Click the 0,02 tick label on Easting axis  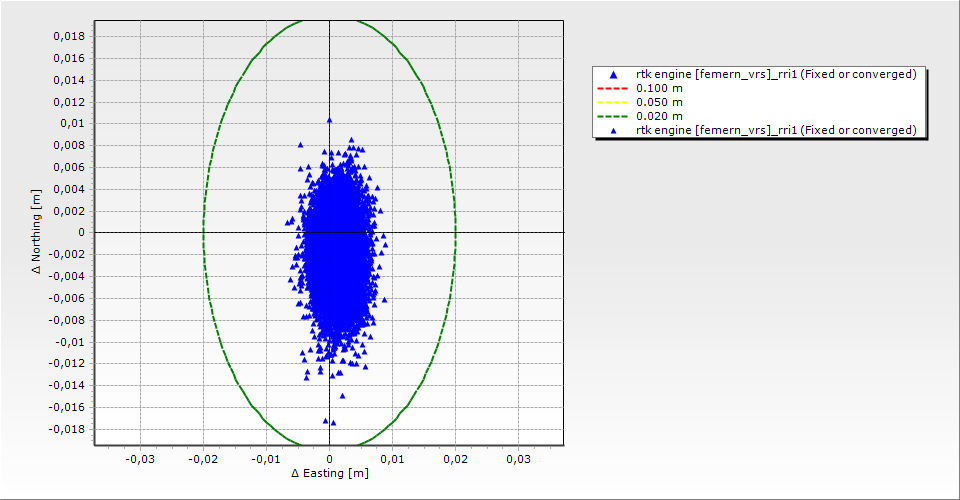455,459
